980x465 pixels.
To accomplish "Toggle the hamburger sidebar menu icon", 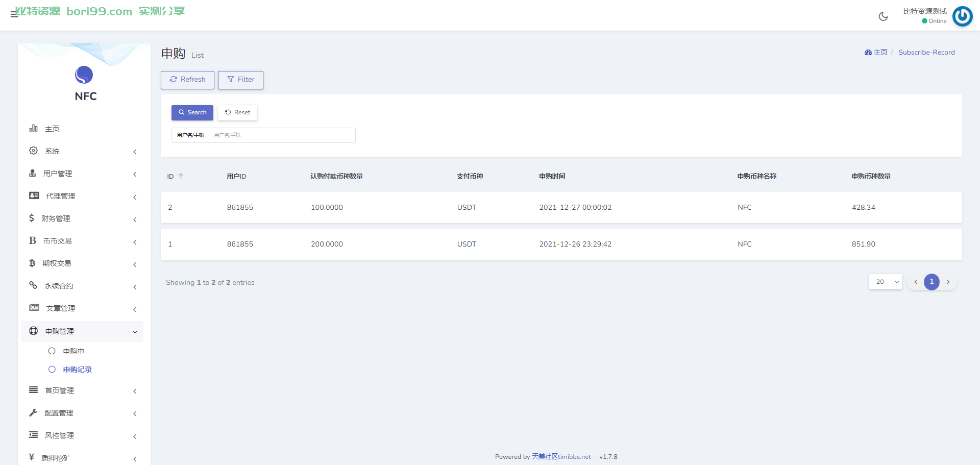I will (14, 14).
